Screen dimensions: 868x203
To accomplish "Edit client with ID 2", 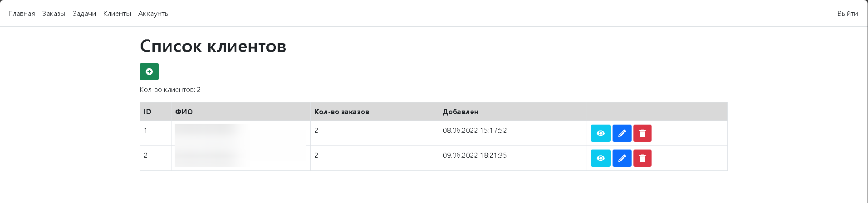I will coord(622,158).
